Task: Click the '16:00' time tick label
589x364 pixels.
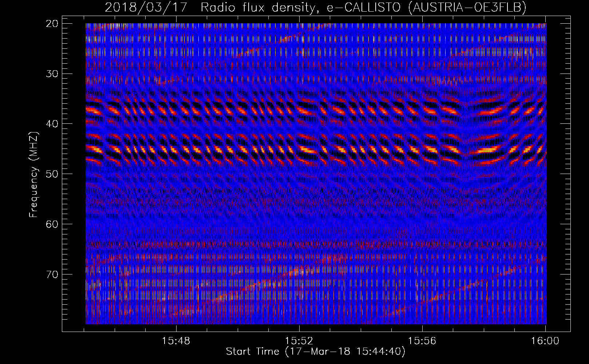Action: [545, 341]
